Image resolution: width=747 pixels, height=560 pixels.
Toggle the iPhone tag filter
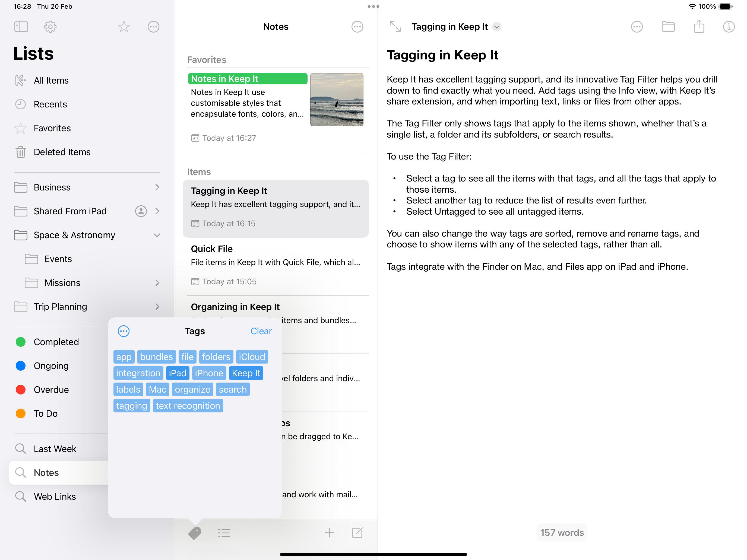(209, 373)
